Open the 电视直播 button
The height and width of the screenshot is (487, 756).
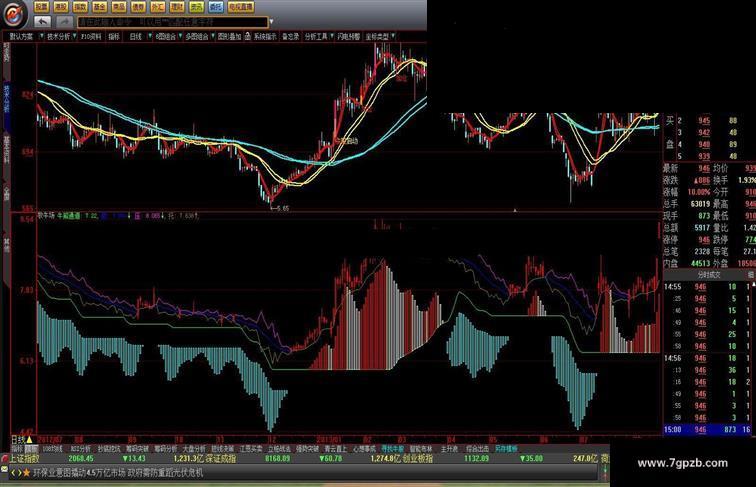click(x=241, y=7)
